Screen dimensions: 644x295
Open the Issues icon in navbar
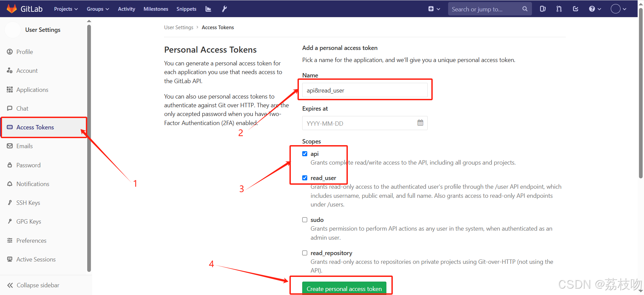pos(543,9)
